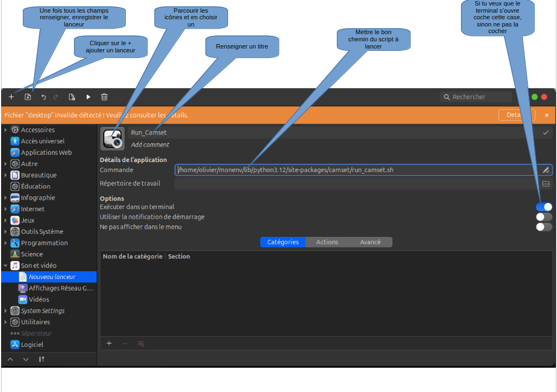Expand the Autre category
The width and height of the screenshot is (557, 392).
[x=6, y=164]
